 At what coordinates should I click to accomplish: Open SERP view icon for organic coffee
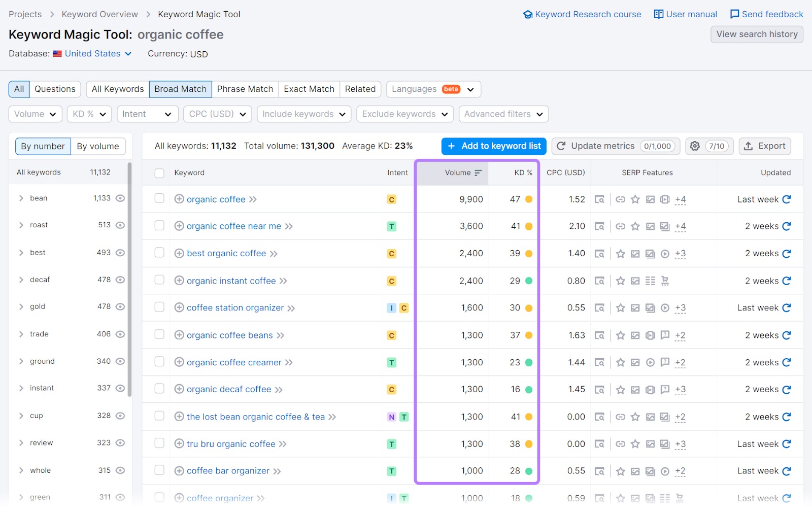tap(599, 199)
